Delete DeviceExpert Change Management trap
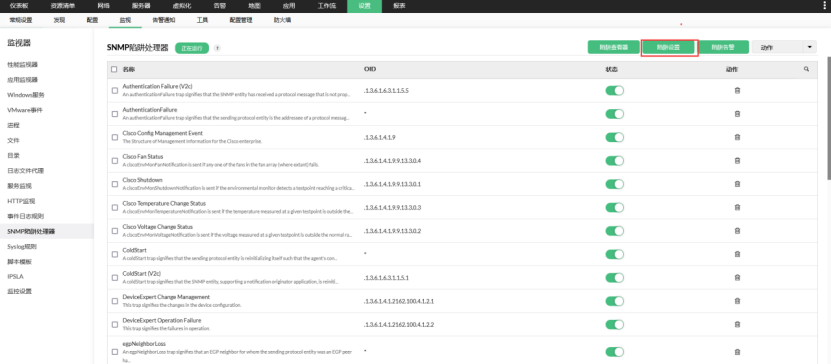The width and height of the screenshot is (831, 364). click(737, 301)
